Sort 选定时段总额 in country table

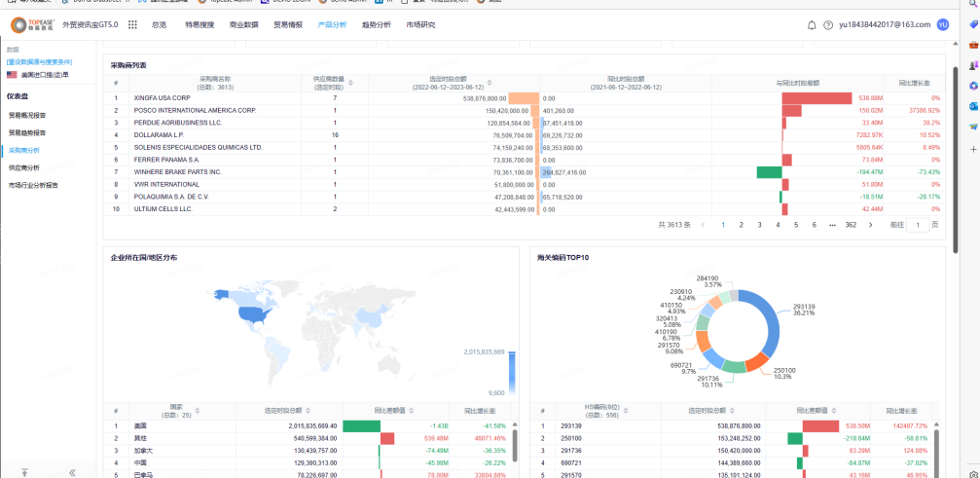(x=308, y=411)
